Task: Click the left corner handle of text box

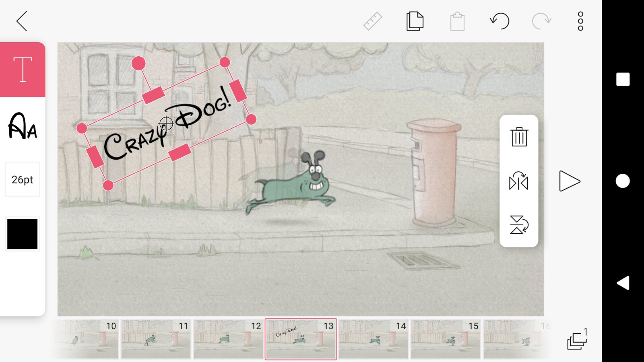Action: click(82, 128)
